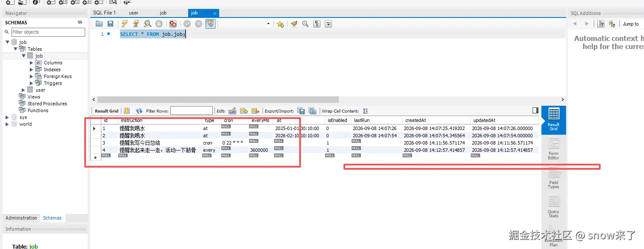The width and height of the screenshot is (644, 249).
Task: Add the query to favorites
Action: pos(280,24)
